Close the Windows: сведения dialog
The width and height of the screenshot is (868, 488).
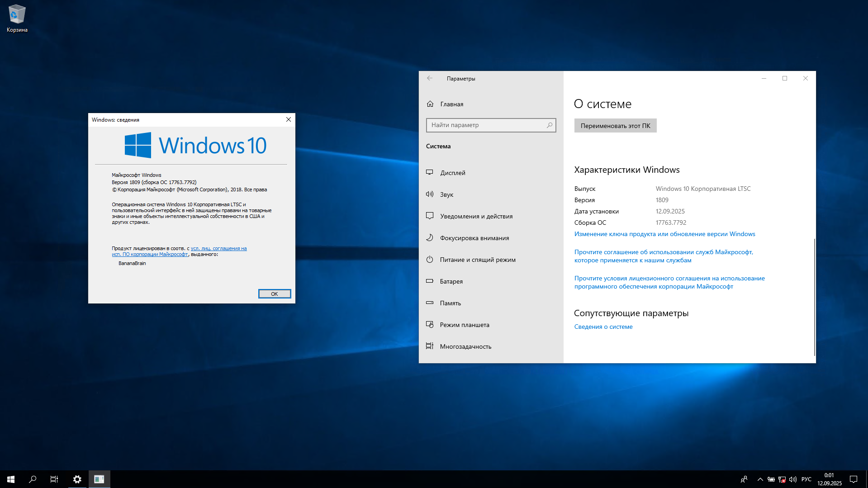pyautogui.click(x=289, y=119)
